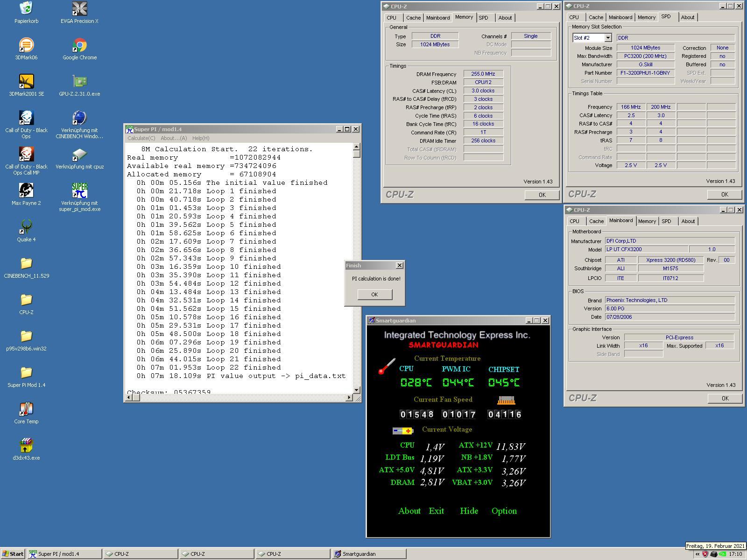Click the Super PI vertical scrollbar up arrow
Viewport: 747px width, 560px height.
click(x=357, y=147)
